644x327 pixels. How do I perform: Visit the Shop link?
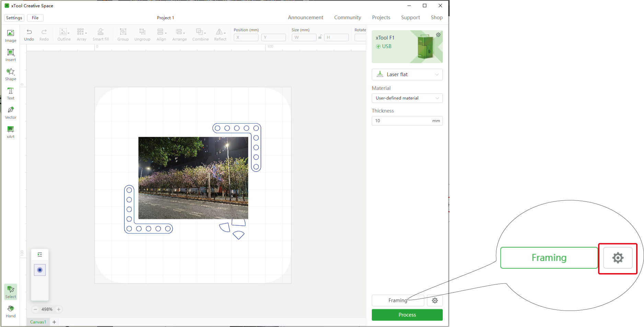pos(437,17)
